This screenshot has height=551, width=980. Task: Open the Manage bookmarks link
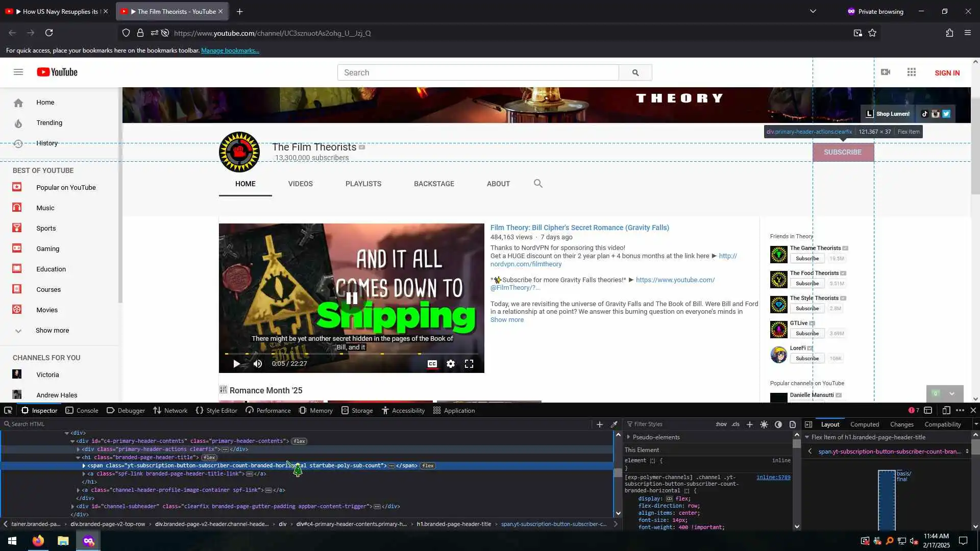[x=230, y=51]
